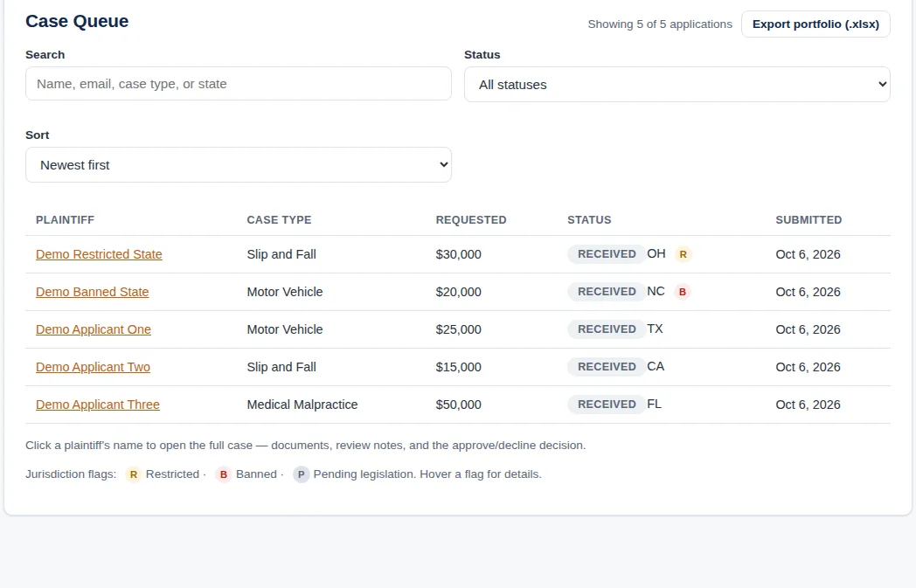Click the FL state code
The height and width of the screenshot is (588, 916).
655,404
